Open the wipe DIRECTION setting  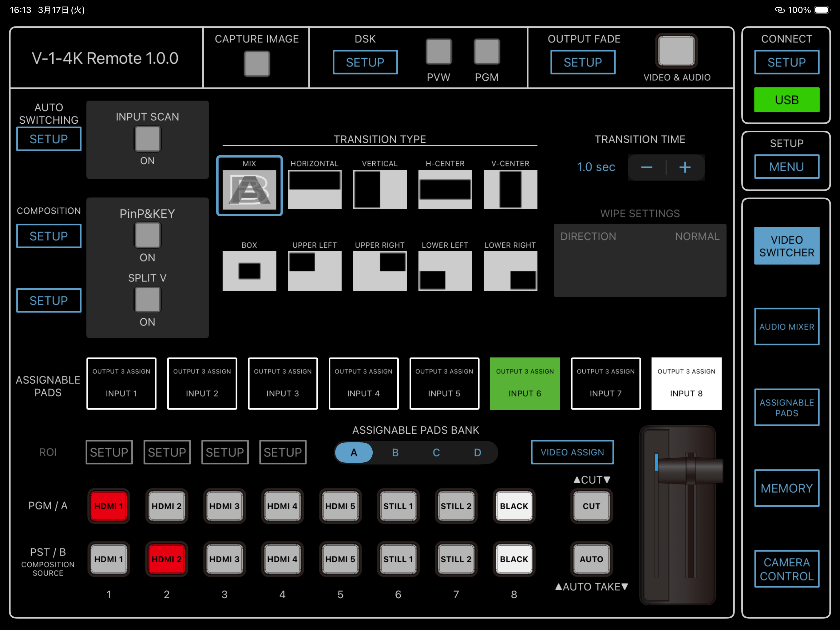click(640, 236)
